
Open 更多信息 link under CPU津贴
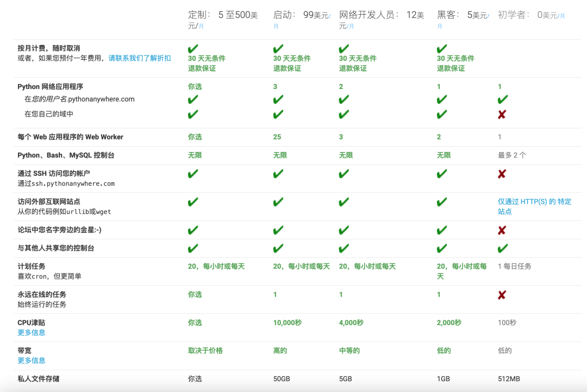tap(32, 332)
